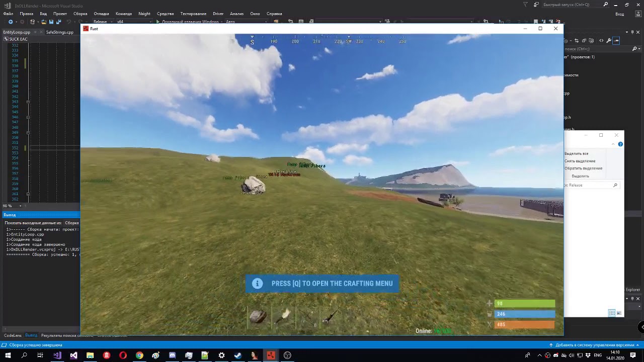Open Discord from the taskbar
The height and width of the screenshot is (362, 644).
[x=173, y=355]
